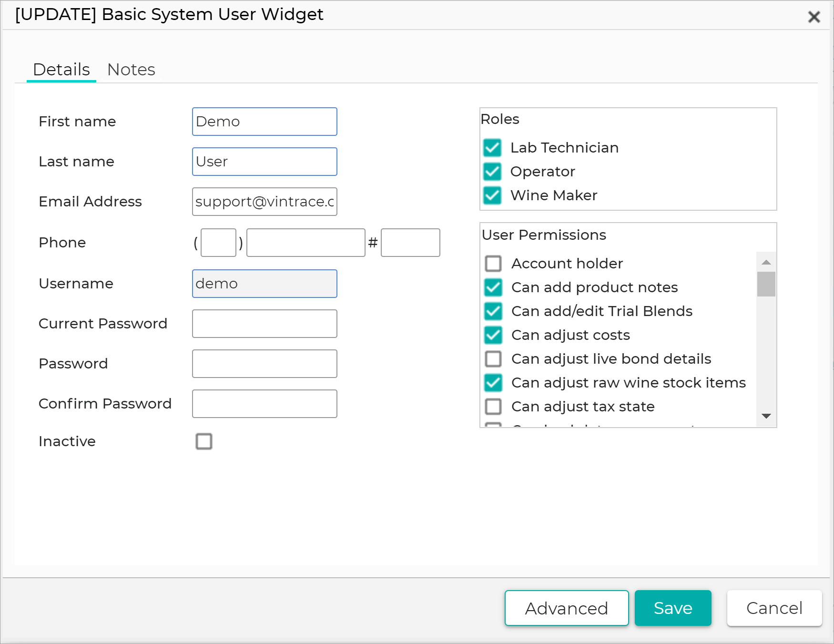Disable the Operator role

492,172
